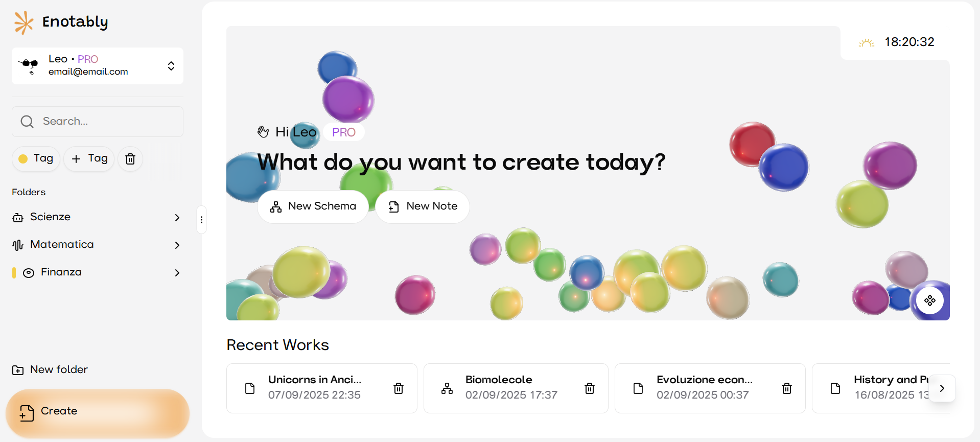980x442 pixels.
Task: Expand the Scienze folder
Action: point(177,218)
